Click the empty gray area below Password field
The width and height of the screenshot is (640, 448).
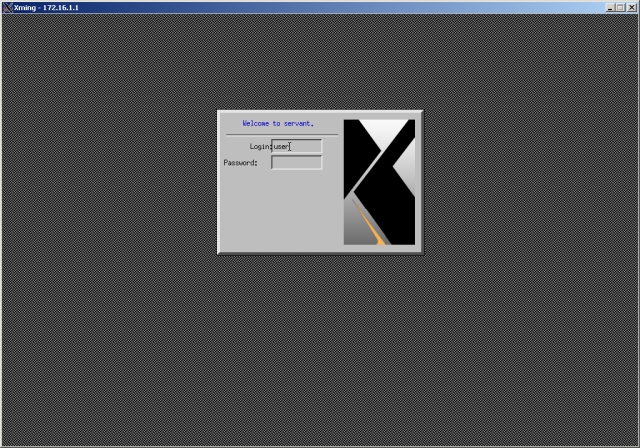click(280, 210)
